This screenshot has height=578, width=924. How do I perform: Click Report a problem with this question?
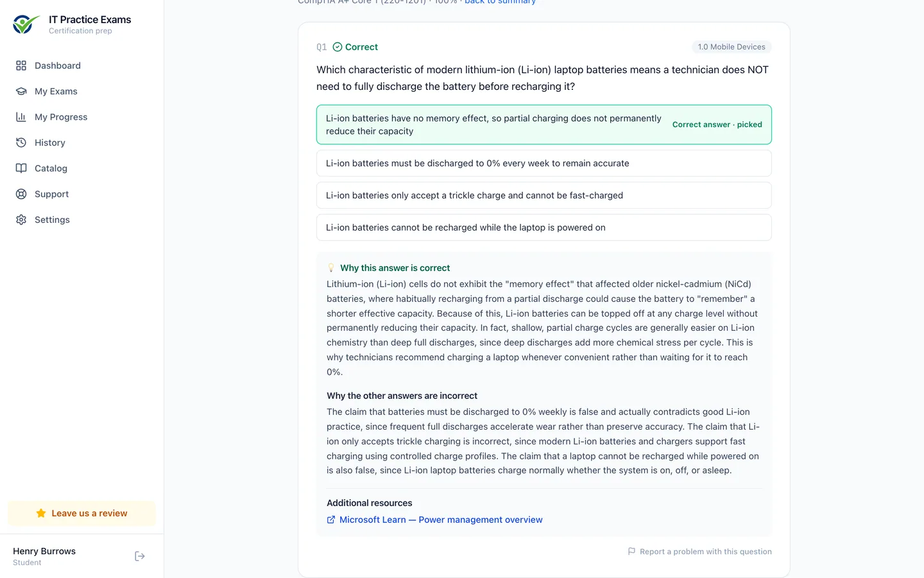tap(699, 551)
